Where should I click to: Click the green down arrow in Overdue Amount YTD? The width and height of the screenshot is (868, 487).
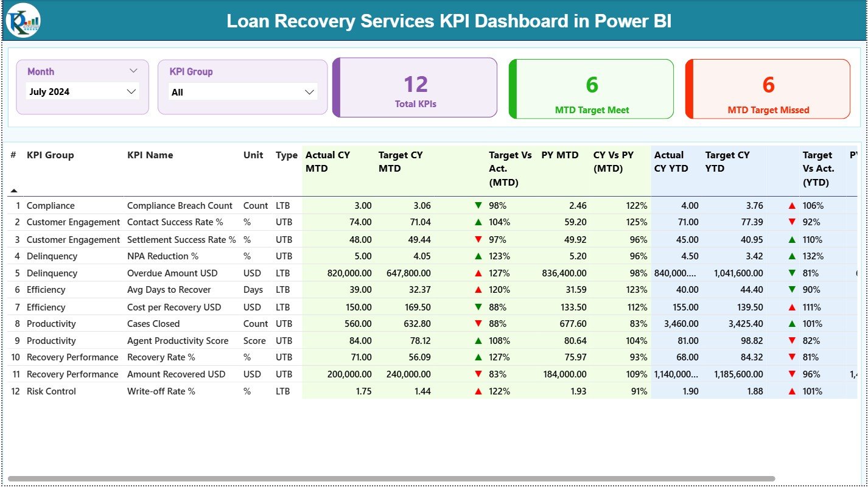coord(793,273)
